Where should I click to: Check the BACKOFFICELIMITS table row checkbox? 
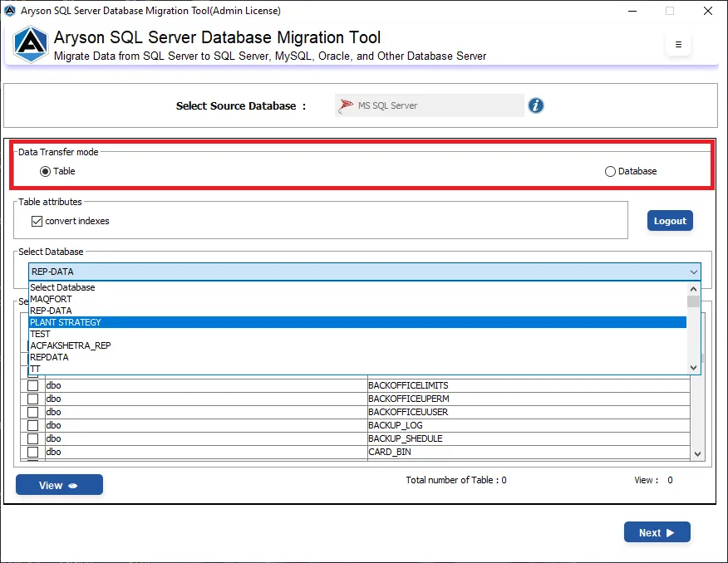pos(33,385)
